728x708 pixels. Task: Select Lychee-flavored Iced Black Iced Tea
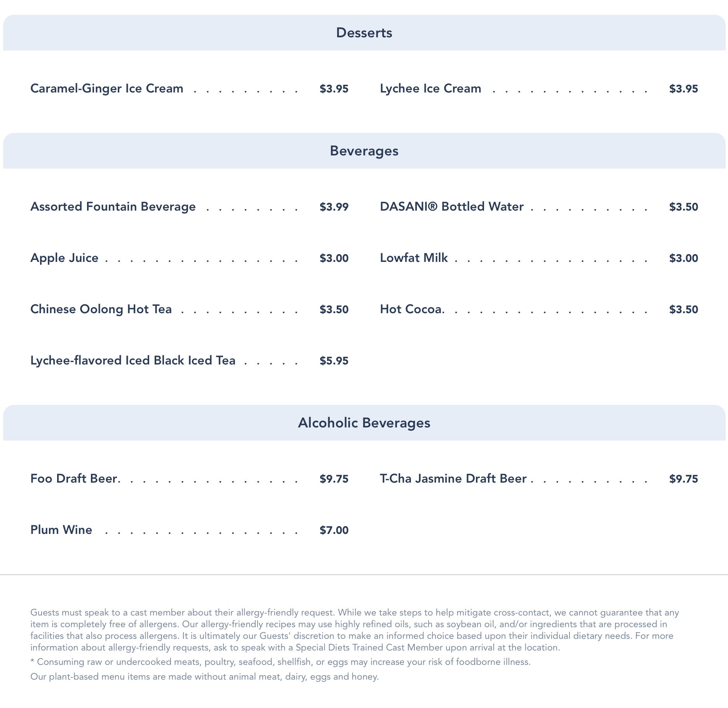(x=133, y=361)
